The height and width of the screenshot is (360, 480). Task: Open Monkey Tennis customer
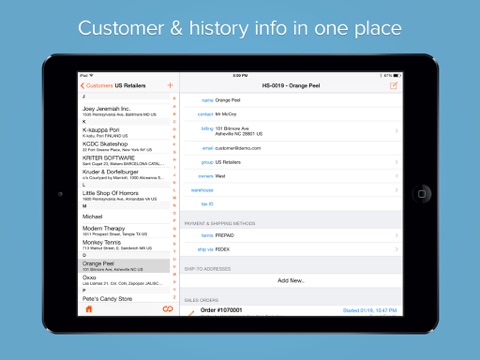coord(124,245)
